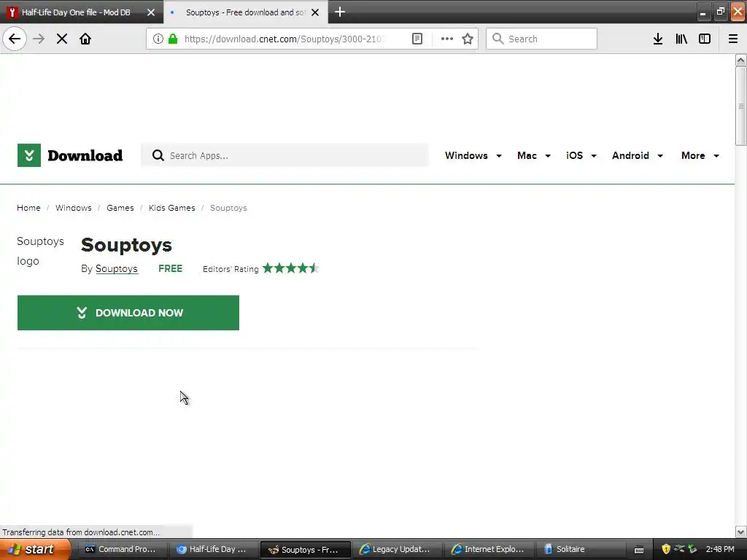The image size is (747, 560).
Task: Open the Games breadcrumb link
Action: point(120,208)
